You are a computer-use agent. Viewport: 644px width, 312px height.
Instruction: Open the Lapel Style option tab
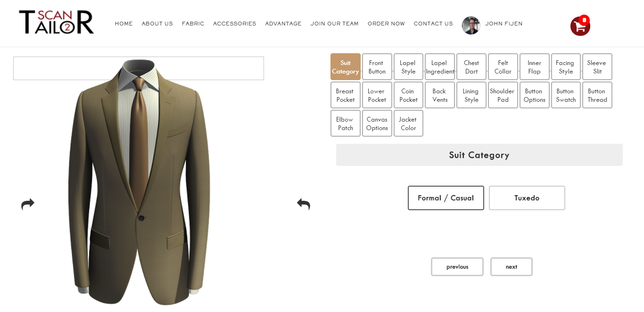pyautogui.click(x=408, y=67)
